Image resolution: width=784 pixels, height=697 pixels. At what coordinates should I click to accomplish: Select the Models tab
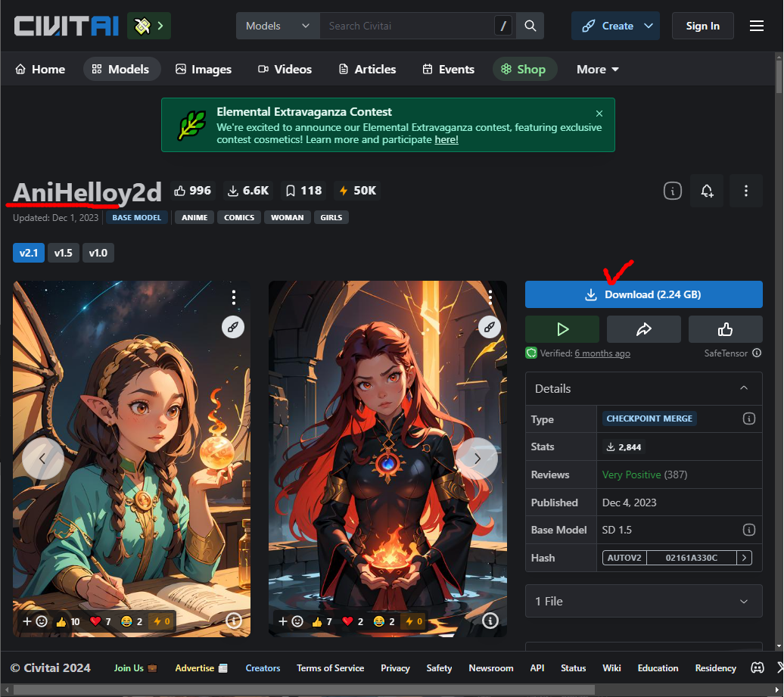click(x=121, y=70)
